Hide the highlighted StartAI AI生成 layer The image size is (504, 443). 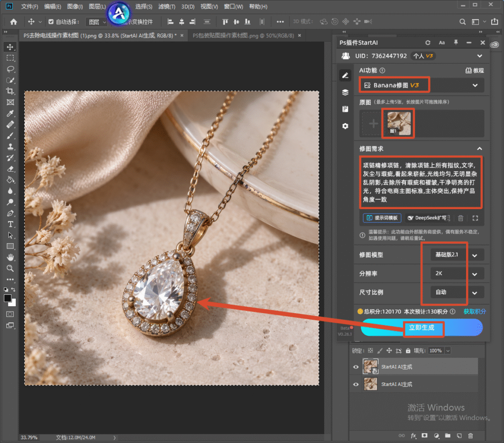coord(355,367)
